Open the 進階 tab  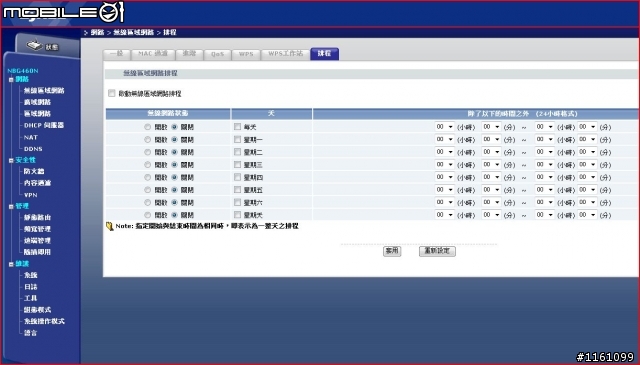click(189, 54)
